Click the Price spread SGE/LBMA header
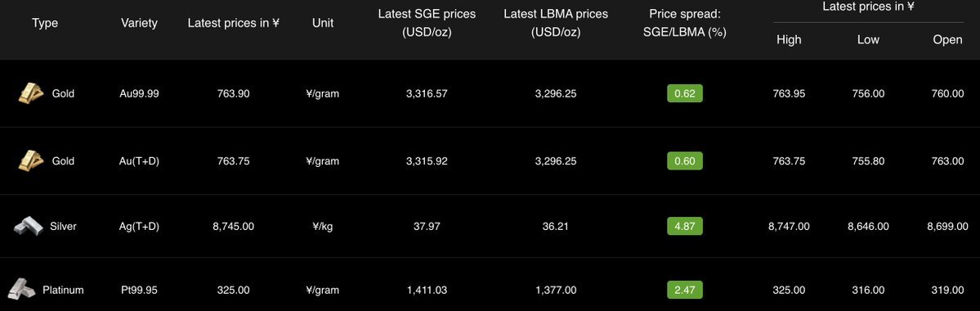 click(x=684, y=23)
